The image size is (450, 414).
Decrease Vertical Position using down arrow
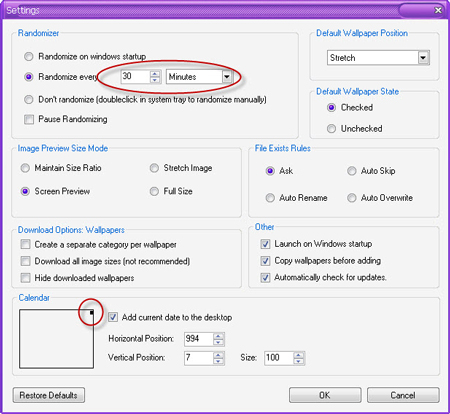(218, 361)
